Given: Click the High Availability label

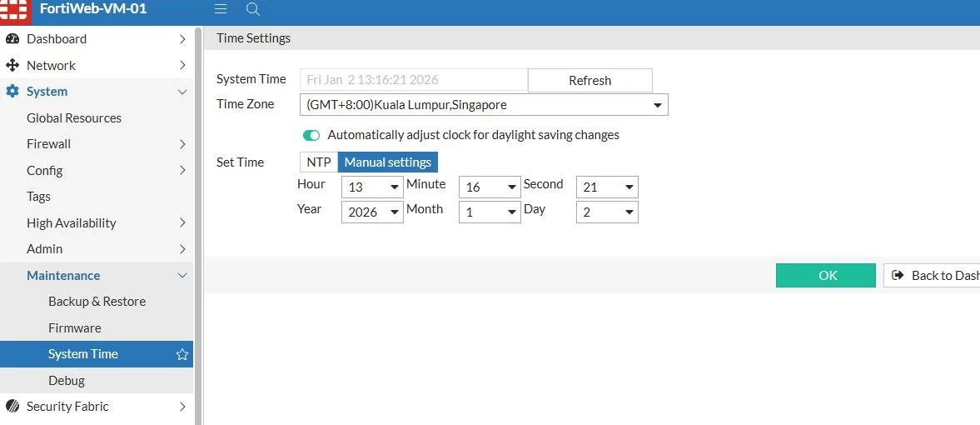Looking at the screenshot, I should [x=72, y=222].
